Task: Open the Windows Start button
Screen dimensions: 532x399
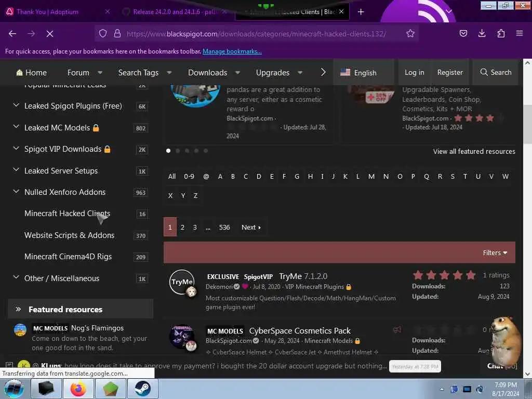Action: [14, 389]
